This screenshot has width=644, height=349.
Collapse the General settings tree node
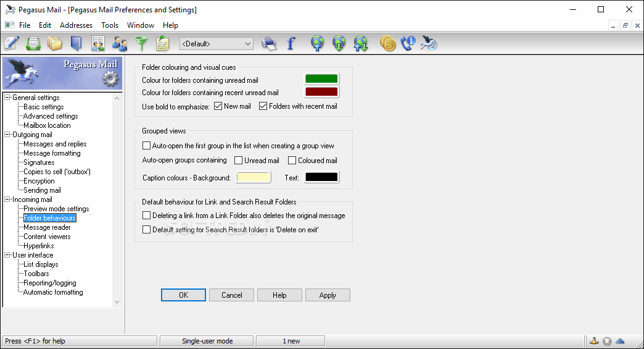tap(7, 98)
